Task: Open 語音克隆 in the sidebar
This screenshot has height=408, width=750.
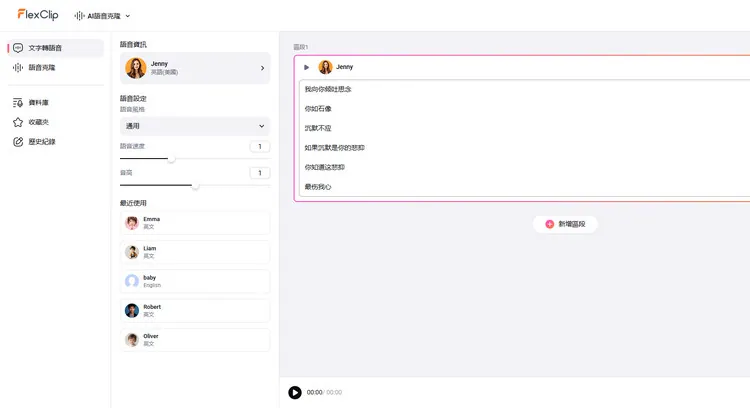Action: coord(55,67)
